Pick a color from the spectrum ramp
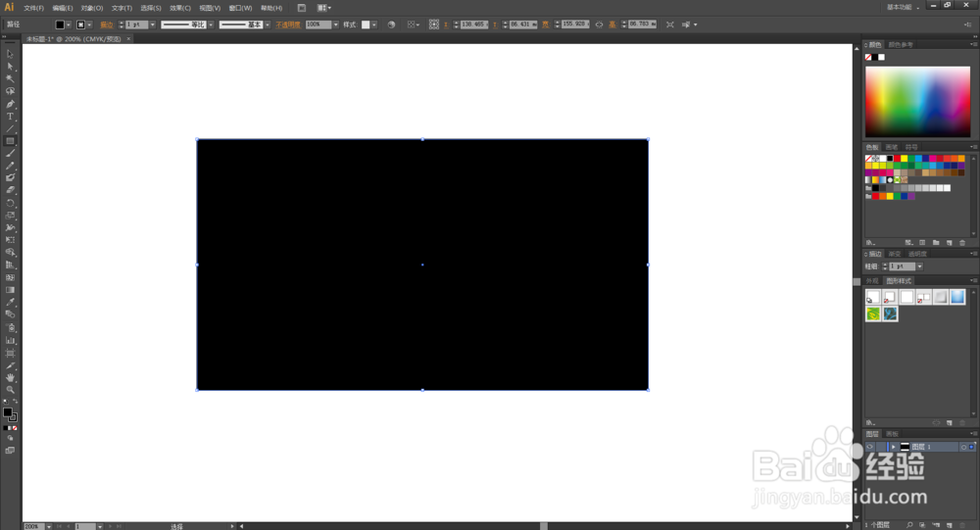Viewport: 980px width, 530px height. tap(917, 101)
